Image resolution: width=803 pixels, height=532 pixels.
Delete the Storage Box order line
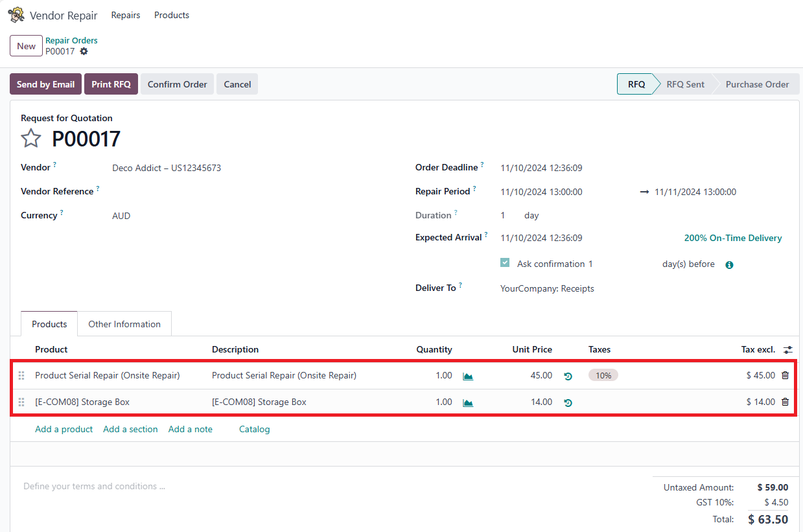[785, 402]
